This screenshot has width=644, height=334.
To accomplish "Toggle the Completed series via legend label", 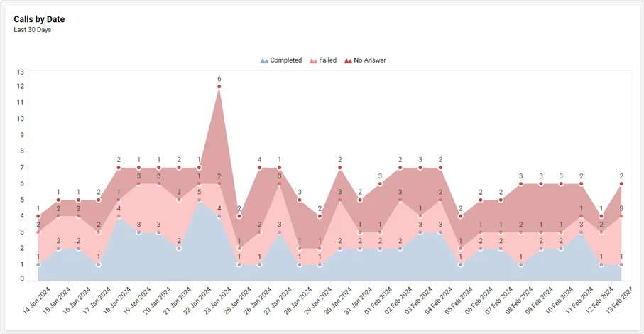I will (x=285, y=60).
